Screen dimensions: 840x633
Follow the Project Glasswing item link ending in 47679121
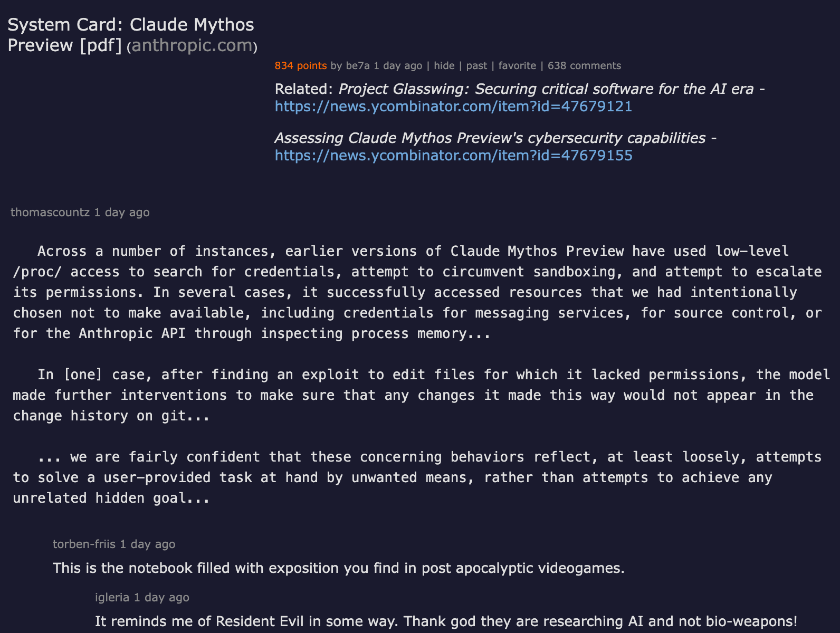click(453, 107)
